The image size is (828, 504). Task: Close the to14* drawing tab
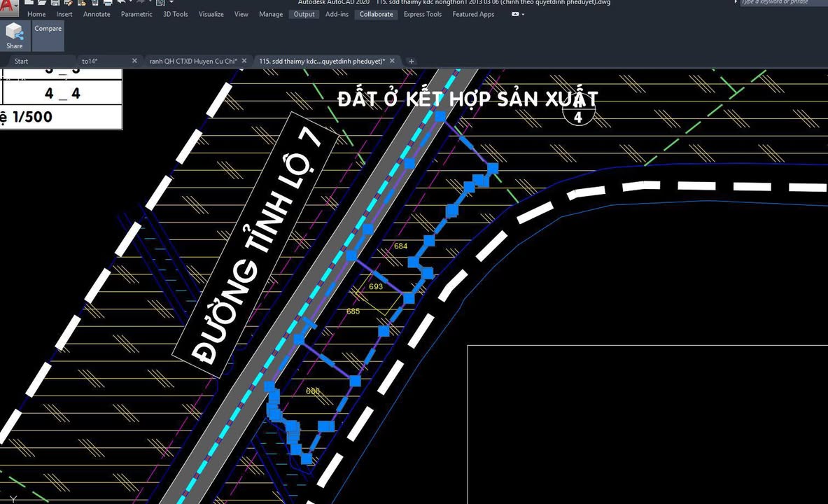click(x=134, y=61)
